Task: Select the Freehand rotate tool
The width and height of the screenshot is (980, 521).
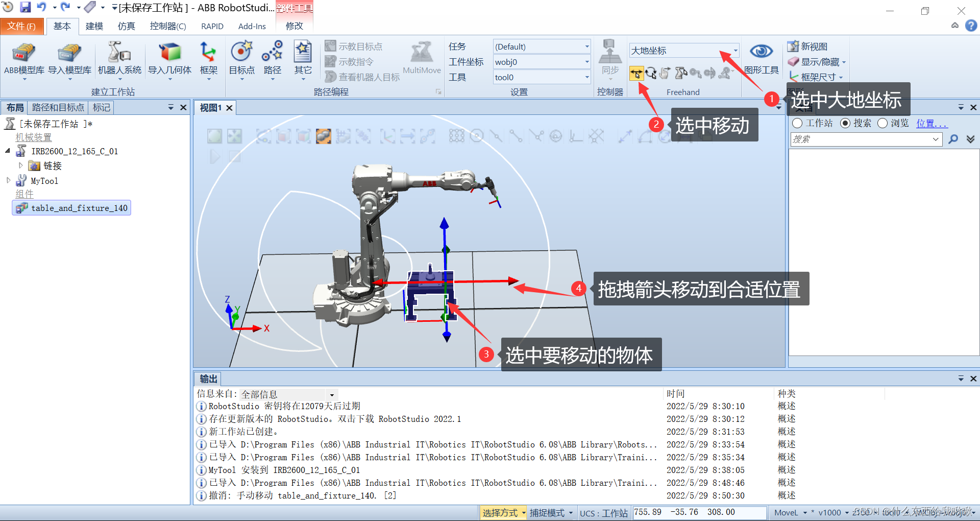Action: [x=651, y=74]
